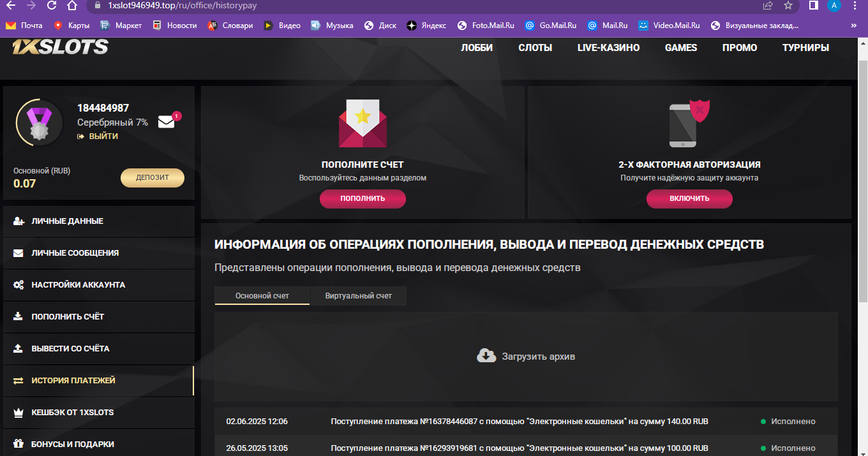
Task: Click the 26.05.2025 13:05 payment row
Action: (526, 446)
